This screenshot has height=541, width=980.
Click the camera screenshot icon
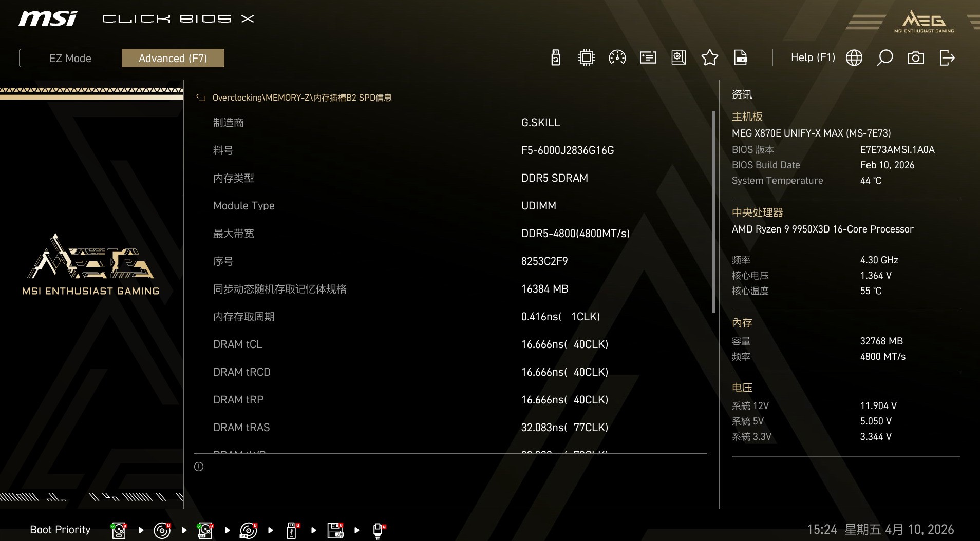point(916,57)
